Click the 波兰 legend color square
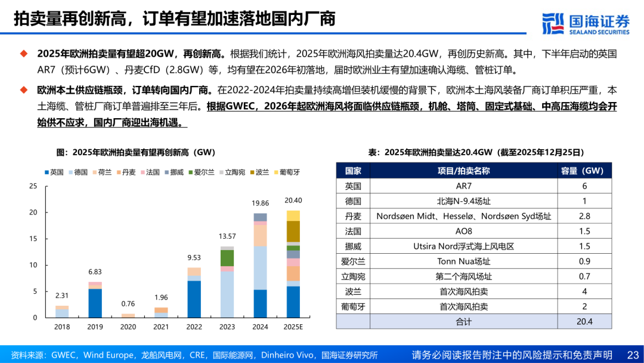The width and height of the screenshot is (644, 363). pos(252,173)
